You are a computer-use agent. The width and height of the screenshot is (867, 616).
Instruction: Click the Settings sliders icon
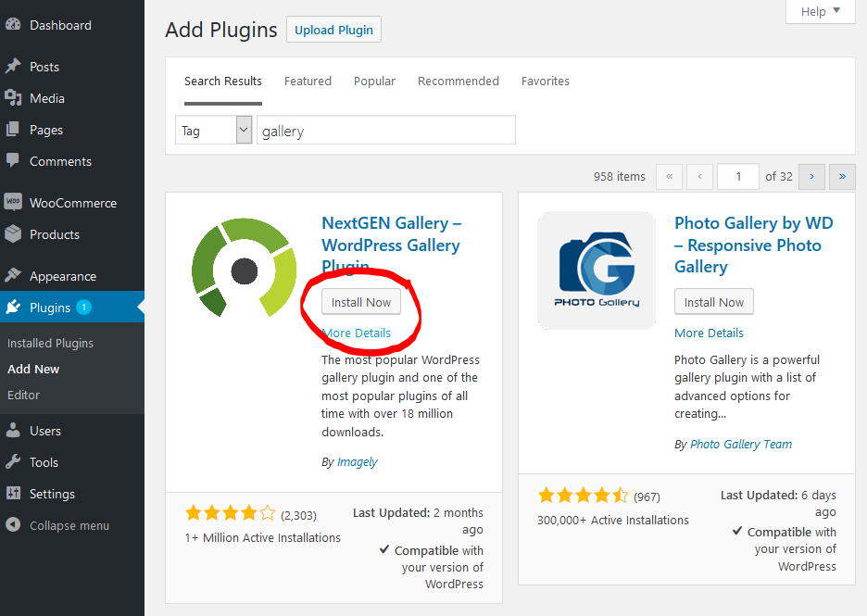13,493
